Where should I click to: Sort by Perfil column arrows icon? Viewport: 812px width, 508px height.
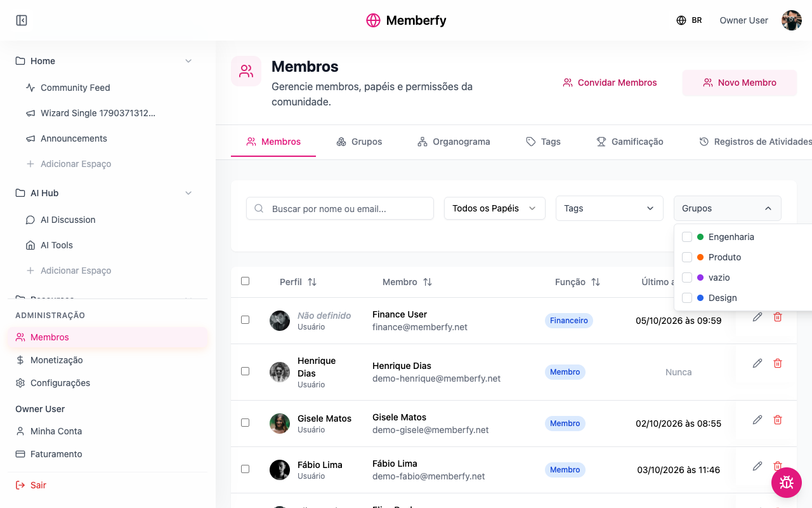click(x=312, y=282)
